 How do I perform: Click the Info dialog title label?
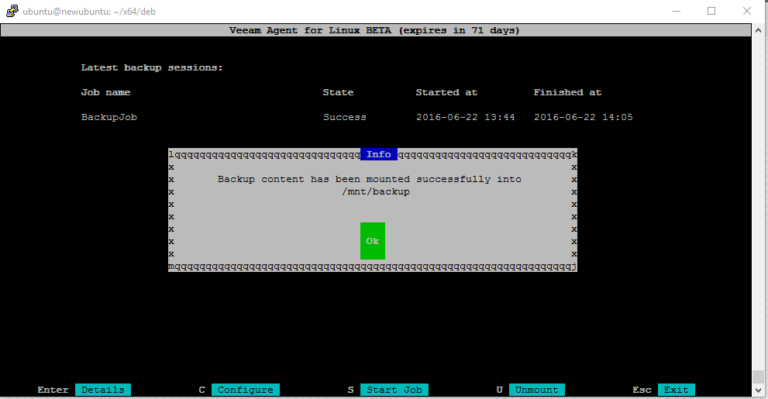379,154
